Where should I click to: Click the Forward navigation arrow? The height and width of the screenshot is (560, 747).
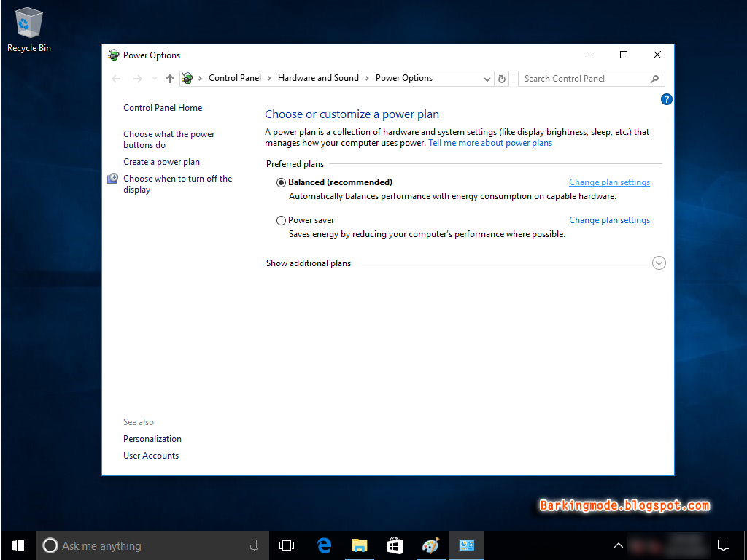pyautogui.click(x=138, y=79)
